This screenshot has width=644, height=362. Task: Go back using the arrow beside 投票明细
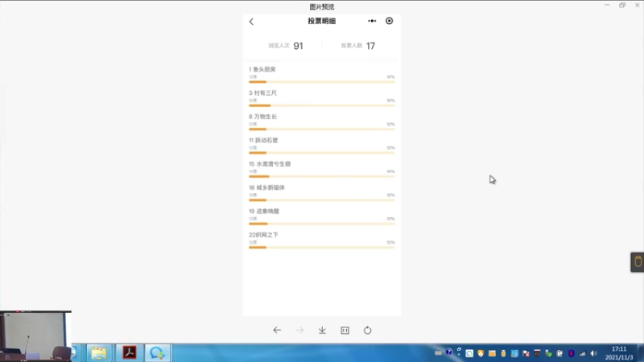point(251,22)
